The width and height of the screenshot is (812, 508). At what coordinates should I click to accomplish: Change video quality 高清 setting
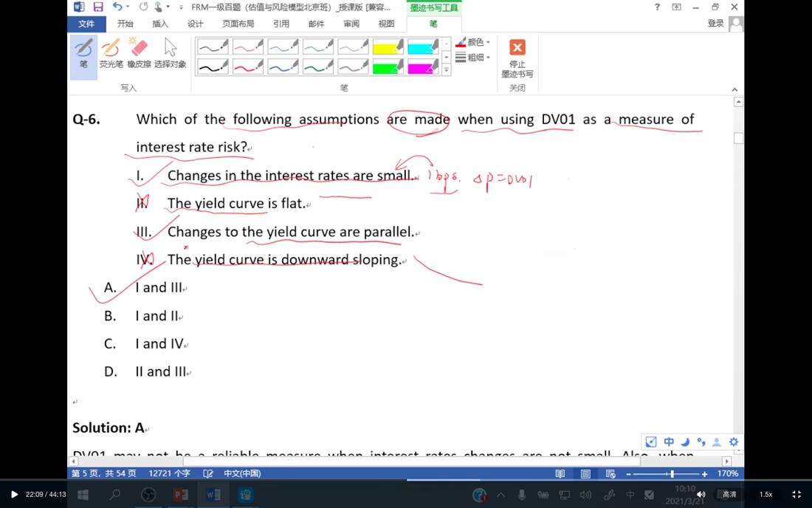pos(729,495)
